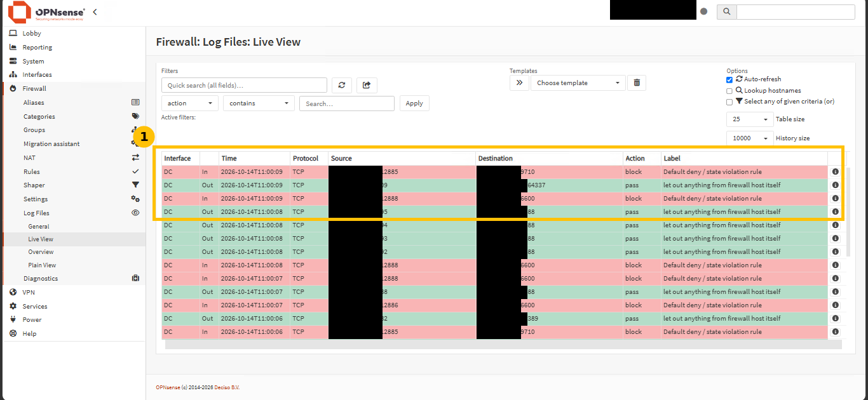868x400 pixels.
Task: Open the 'contains' operator dropdown
Action: tap(259, 103)
